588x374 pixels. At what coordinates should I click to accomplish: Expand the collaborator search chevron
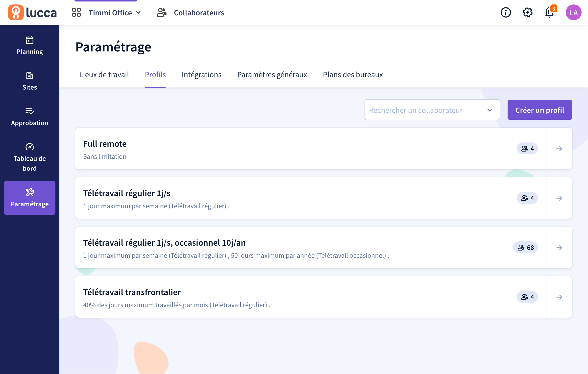pos(490,110)
